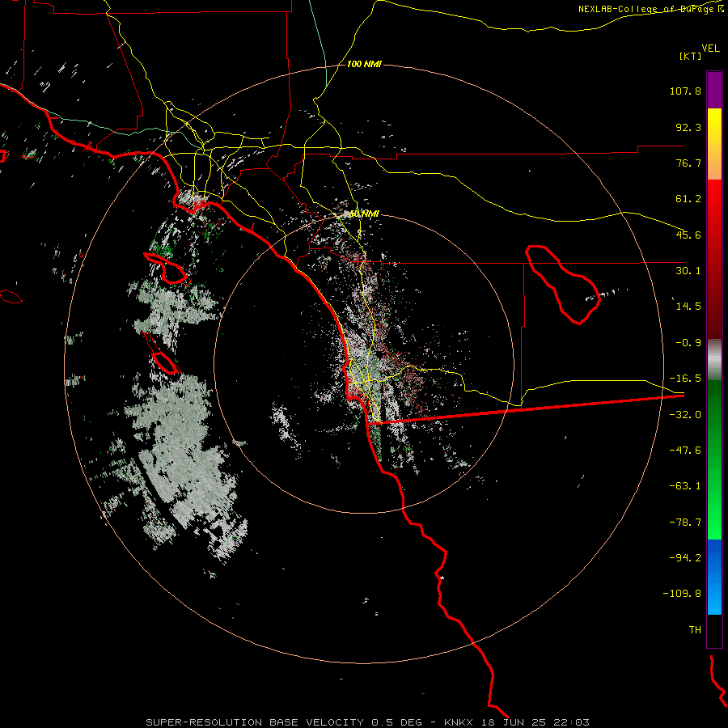Select the 76.7 legend value
The width and height of the screenshot is (728, 728).
point(688,163)
